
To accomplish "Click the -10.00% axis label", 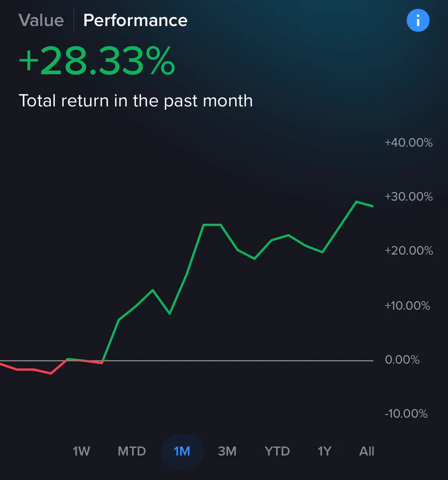I will pyautogui.click(x=406, y=414).
